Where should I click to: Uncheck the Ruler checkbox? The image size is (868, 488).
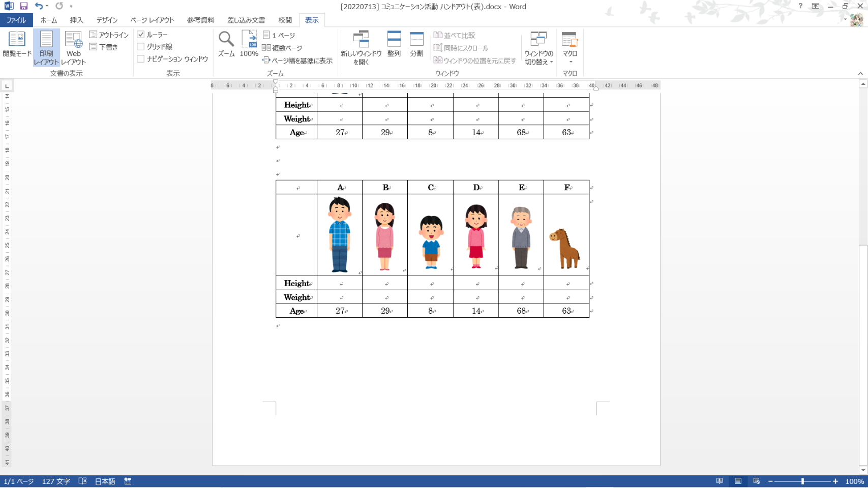click(141, 35)
